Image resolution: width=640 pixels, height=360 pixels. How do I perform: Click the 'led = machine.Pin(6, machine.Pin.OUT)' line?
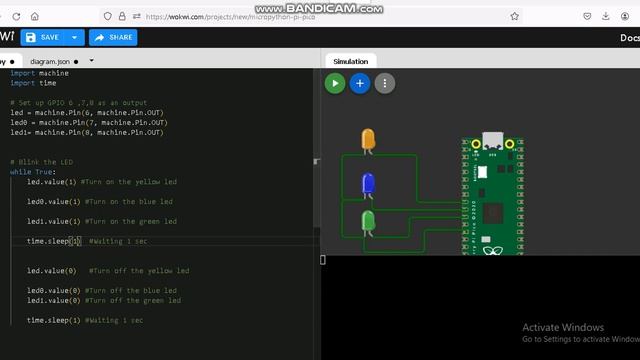(x=87, y=113)
